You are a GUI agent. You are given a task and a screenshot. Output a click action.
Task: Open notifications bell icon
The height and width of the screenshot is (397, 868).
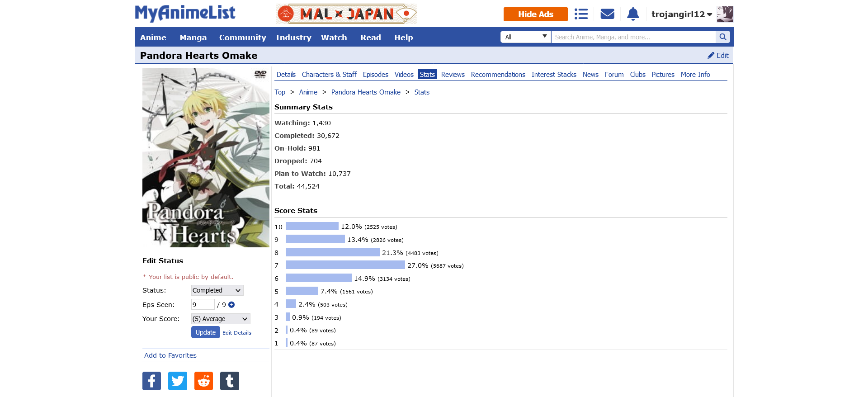pos(633,14)
